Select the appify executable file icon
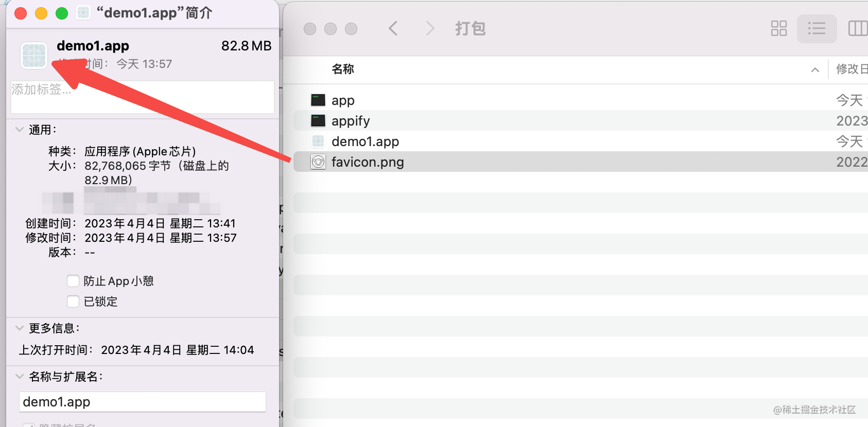The width and height of the screenshot is (868, 427). coord(318,120)
